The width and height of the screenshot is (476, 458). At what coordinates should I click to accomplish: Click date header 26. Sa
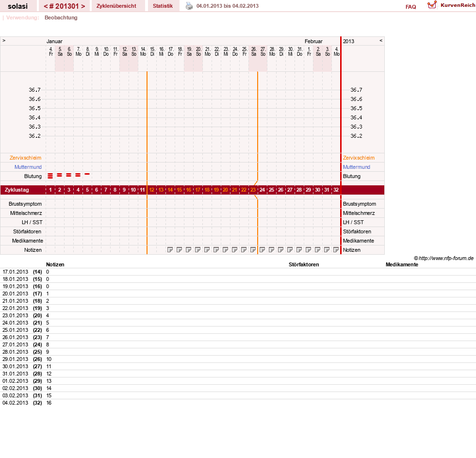tap(254, 51)
